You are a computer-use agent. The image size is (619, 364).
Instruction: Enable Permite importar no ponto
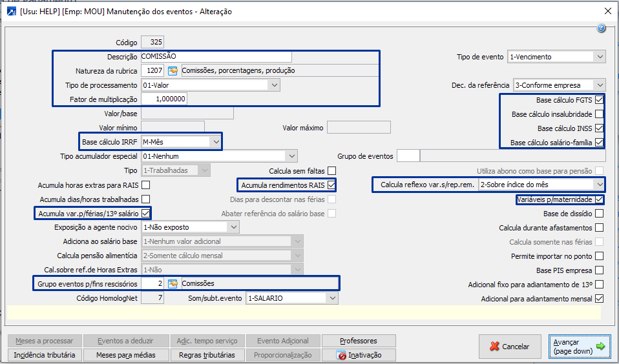(599, 256)
